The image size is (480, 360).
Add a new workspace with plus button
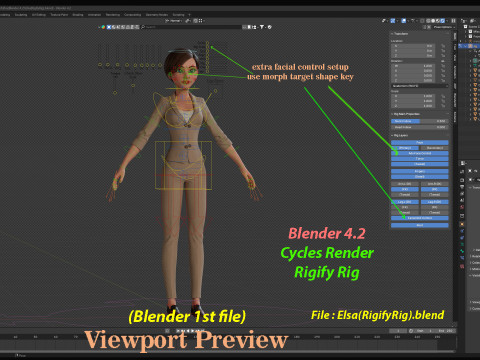point(189,15)
